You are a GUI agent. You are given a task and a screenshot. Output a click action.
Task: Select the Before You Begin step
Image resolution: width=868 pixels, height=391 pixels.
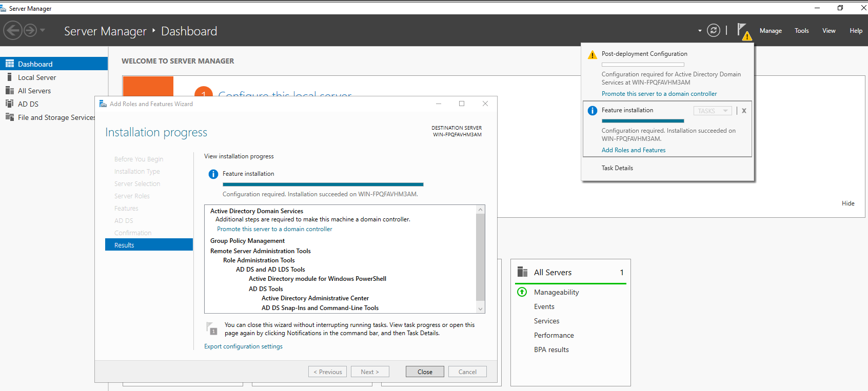coord(139,159)
